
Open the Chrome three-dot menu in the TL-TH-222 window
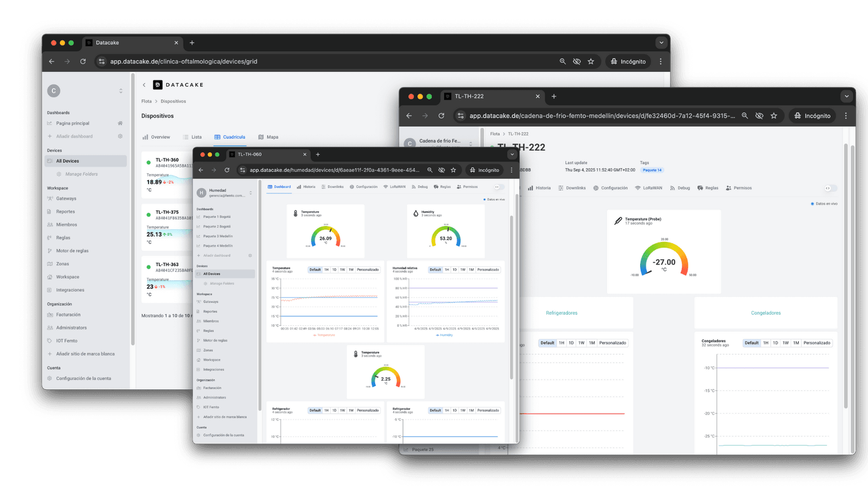846,116
